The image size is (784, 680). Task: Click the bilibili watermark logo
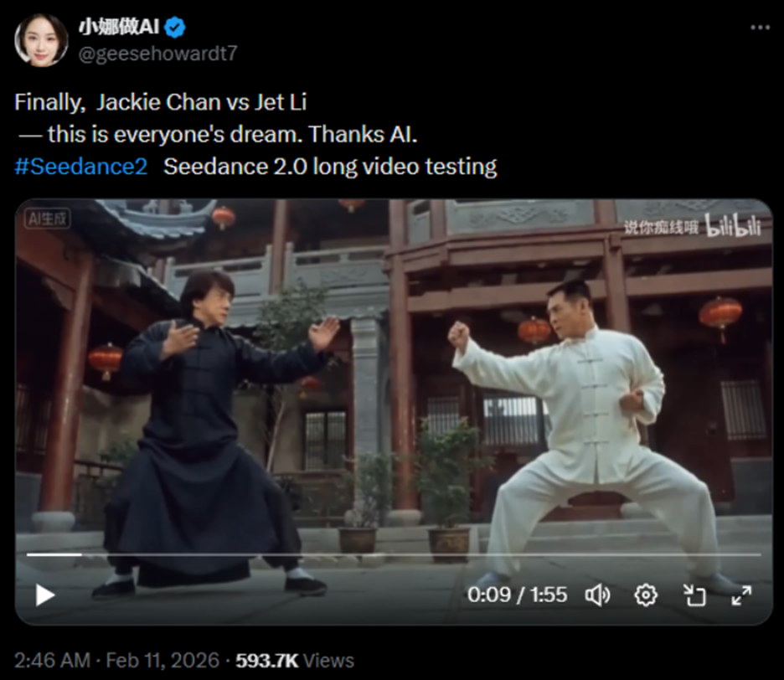click(x=733, y=225)
